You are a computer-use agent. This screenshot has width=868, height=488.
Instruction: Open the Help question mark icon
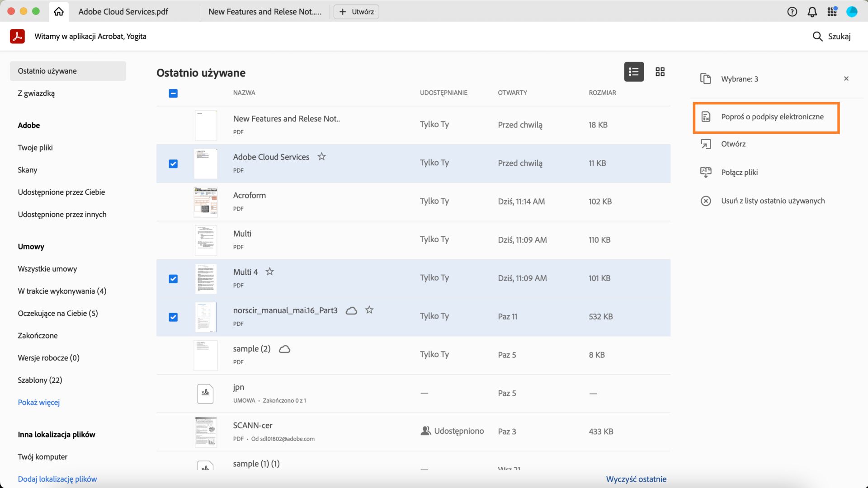pos(792,12)
